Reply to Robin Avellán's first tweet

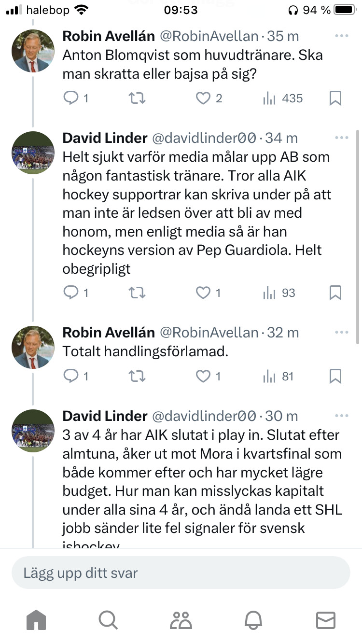pyautogui.click(x=71, y=98)
